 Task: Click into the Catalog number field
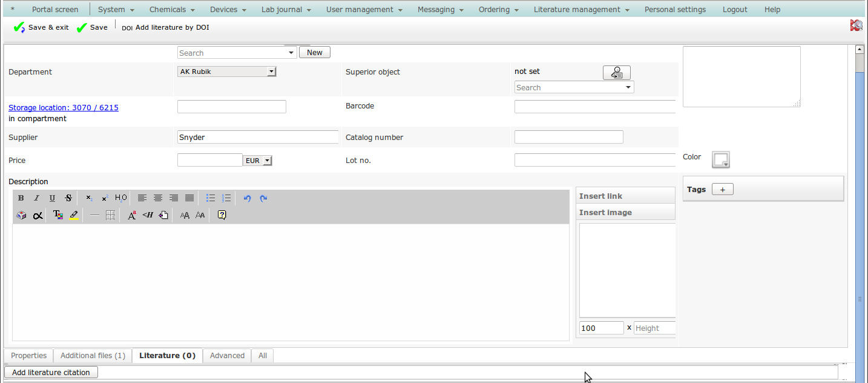tap(568, 137)
